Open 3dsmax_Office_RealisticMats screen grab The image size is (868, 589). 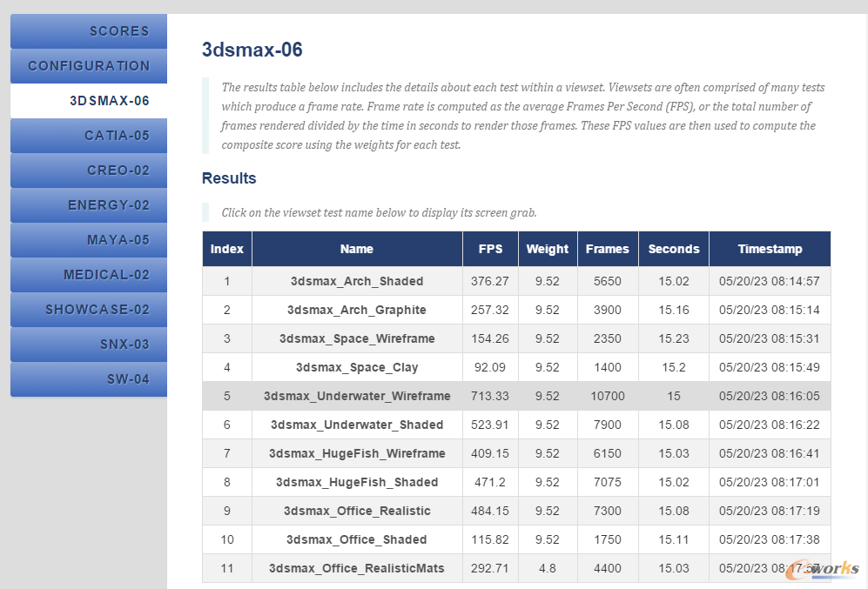tap(357, 568)
